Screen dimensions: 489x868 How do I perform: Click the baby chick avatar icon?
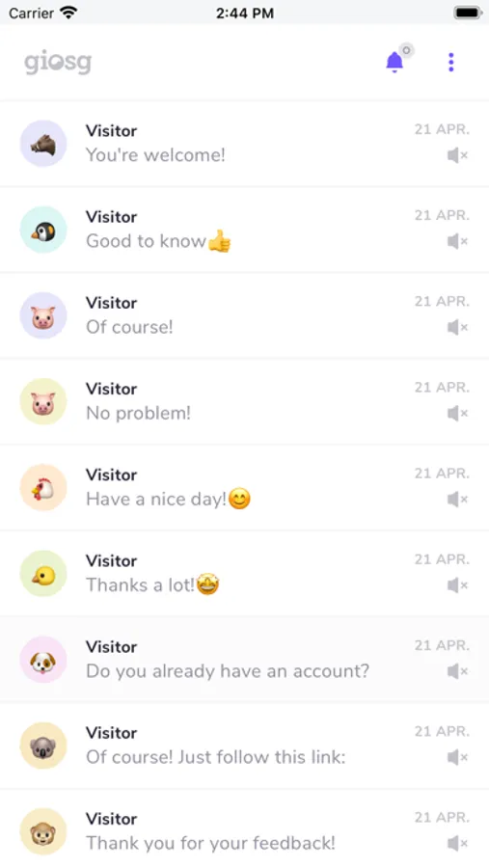(43, 574)
